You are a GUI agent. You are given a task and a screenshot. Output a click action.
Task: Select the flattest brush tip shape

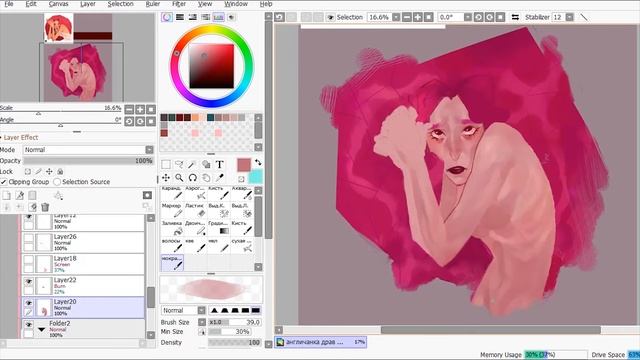[256, 310]
